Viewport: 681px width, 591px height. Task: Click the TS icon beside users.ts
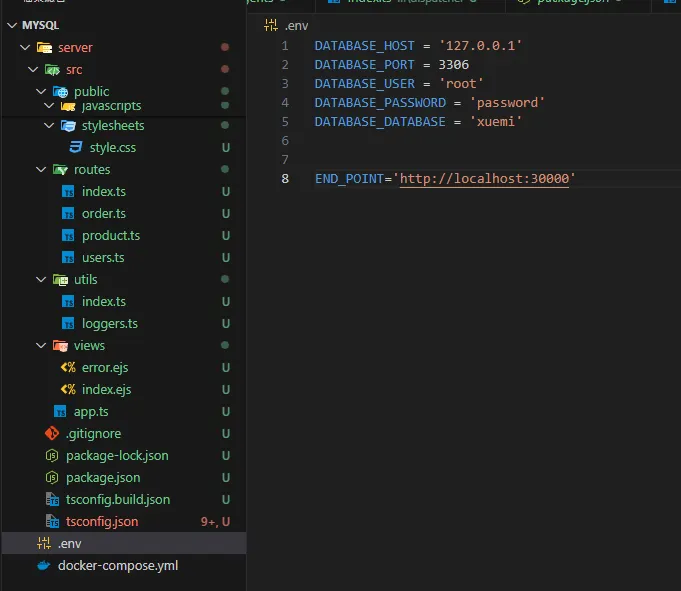coord(68,258)
